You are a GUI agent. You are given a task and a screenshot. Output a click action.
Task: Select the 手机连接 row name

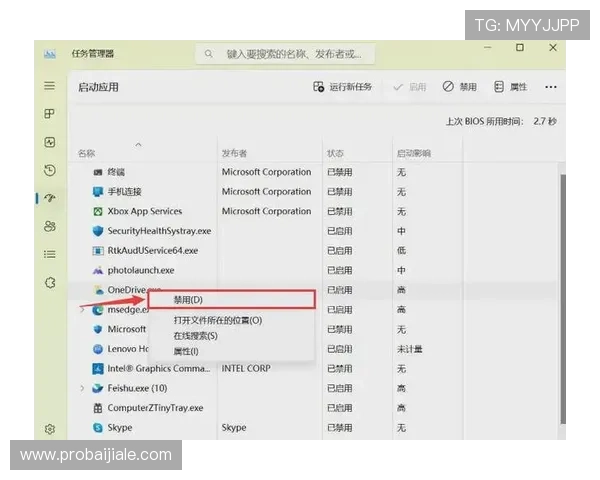click(x=124, y=191)
